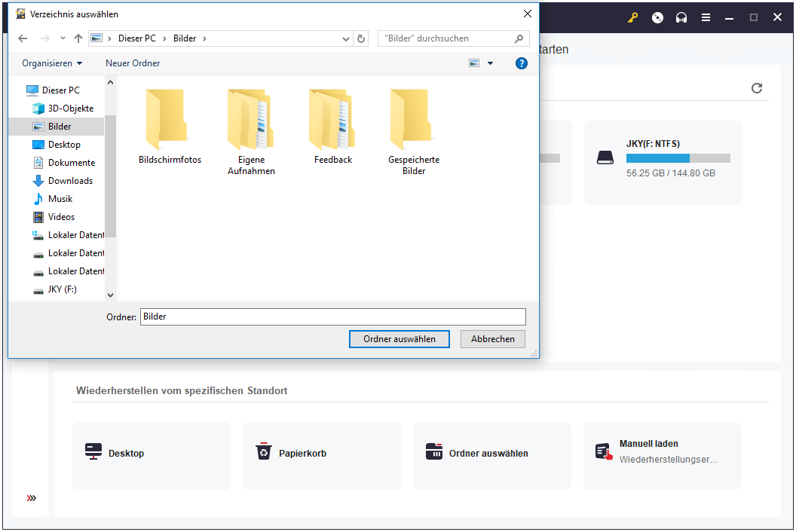This screenshot has height=532, width=796.
Task: Refresh the Bilder folder path
Action: (361, 38)
